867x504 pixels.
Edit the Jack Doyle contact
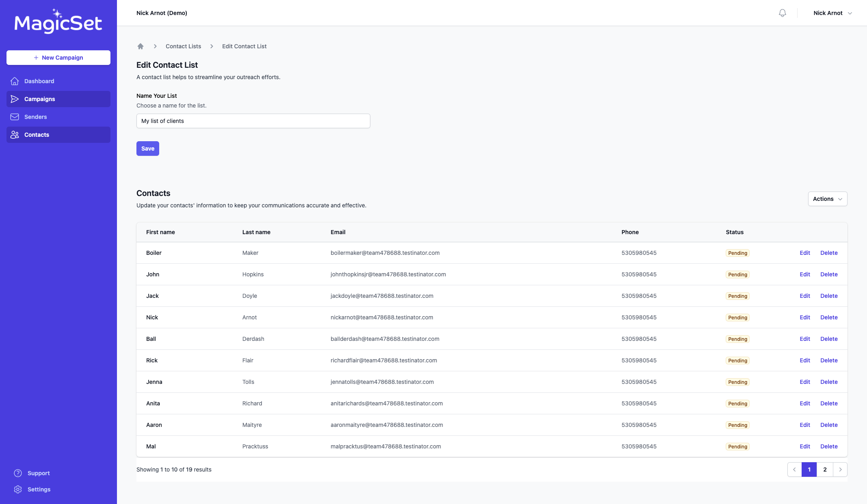tap(804, 296)
